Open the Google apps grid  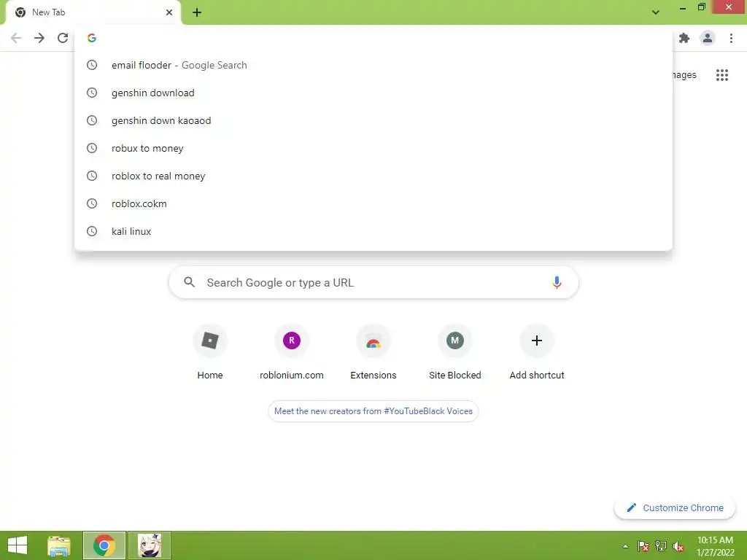[x=721, y=75]
